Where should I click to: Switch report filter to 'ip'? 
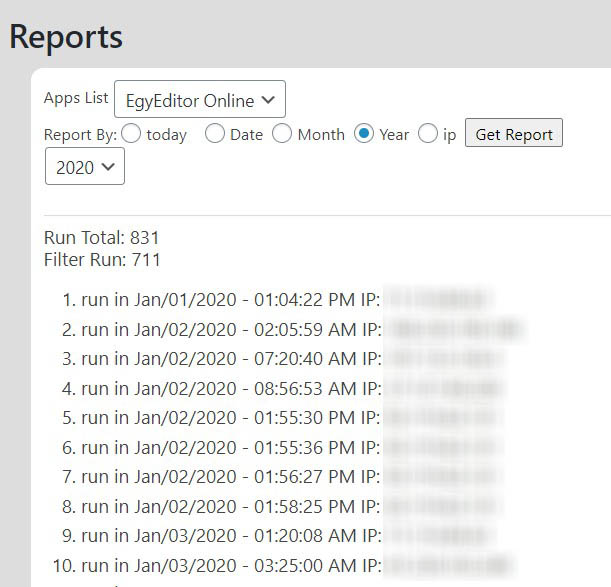tap(428, 134)
